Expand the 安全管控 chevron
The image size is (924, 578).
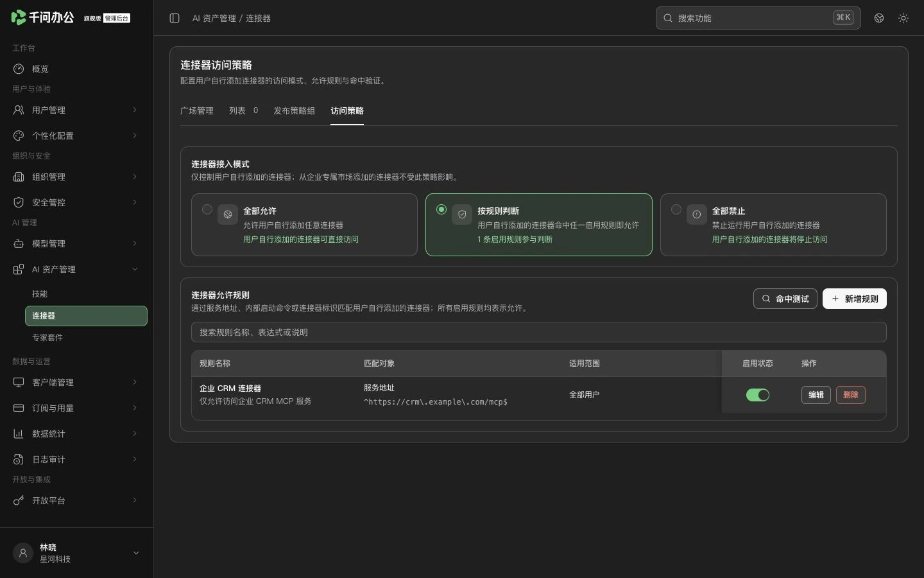pos(135,202)
